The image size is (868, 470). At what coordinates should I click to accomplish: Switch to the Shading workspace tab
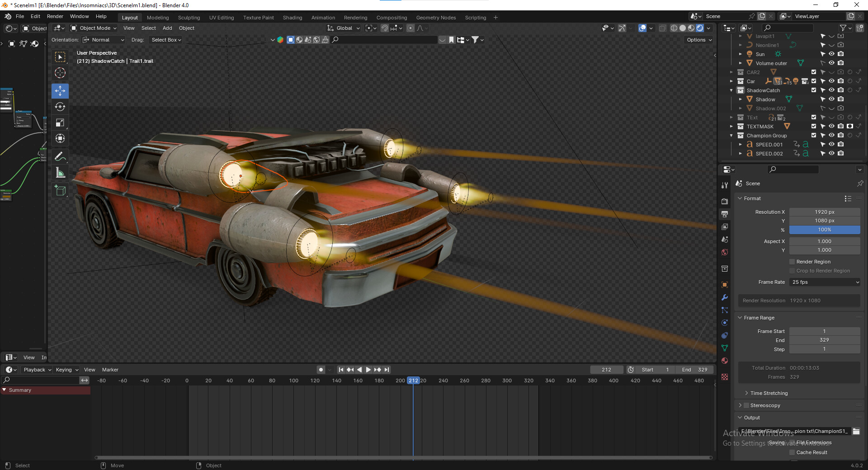coord(292,18)
